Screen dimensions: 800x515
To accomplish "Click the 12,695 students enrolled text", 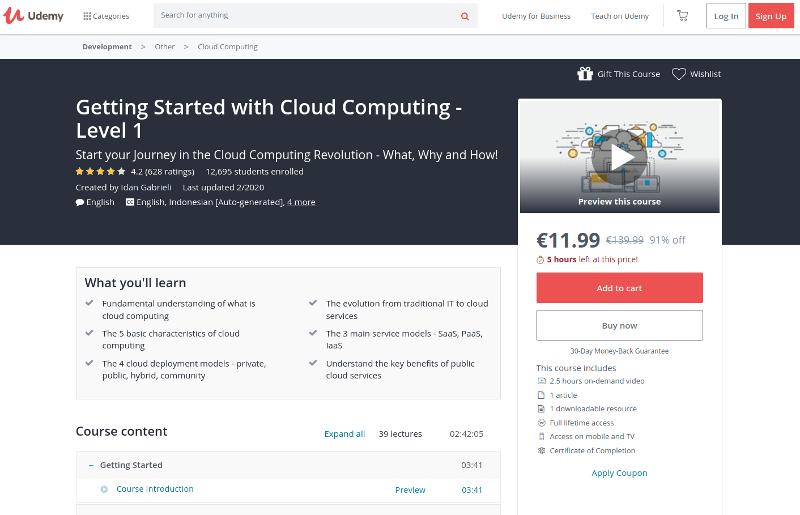I will [x=255, y=171].
